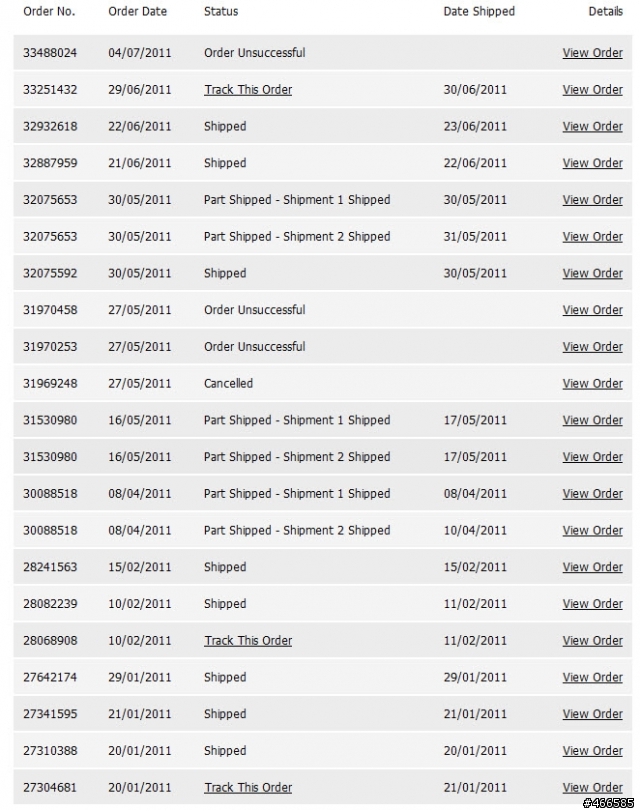Open View Order for order 32887959
The width and height of the screenshot is (640, 811).
tap(592, 163)
